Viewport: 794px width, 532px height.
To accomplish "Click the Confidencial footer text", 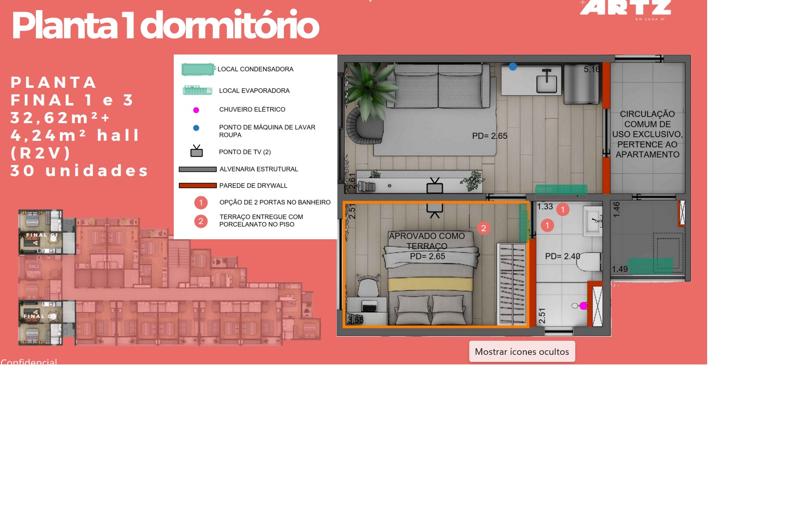I will coord(29,361).
